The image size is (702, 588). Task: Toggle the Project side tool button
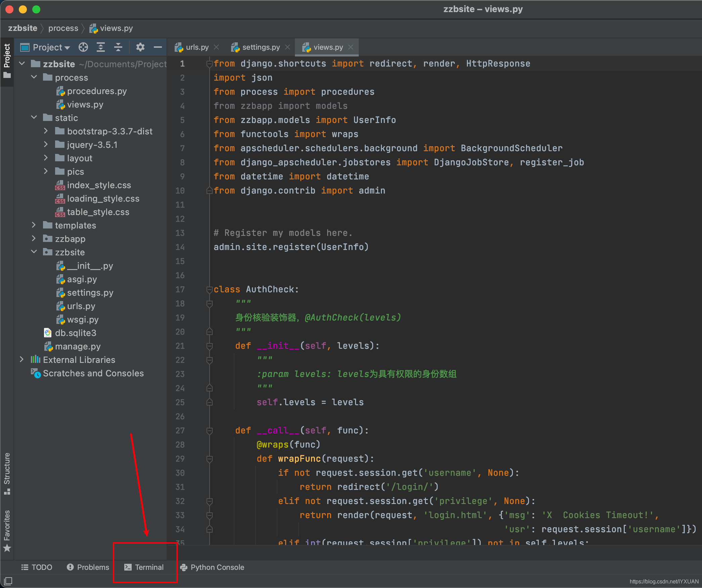point(7,62)
